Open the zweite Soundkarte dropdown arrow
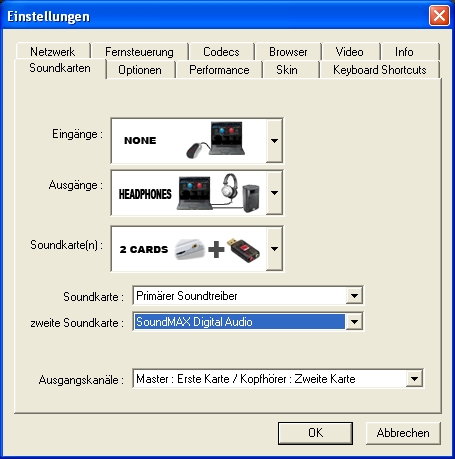Viewport: 455px width, 459px height. [x=354, y=322]
